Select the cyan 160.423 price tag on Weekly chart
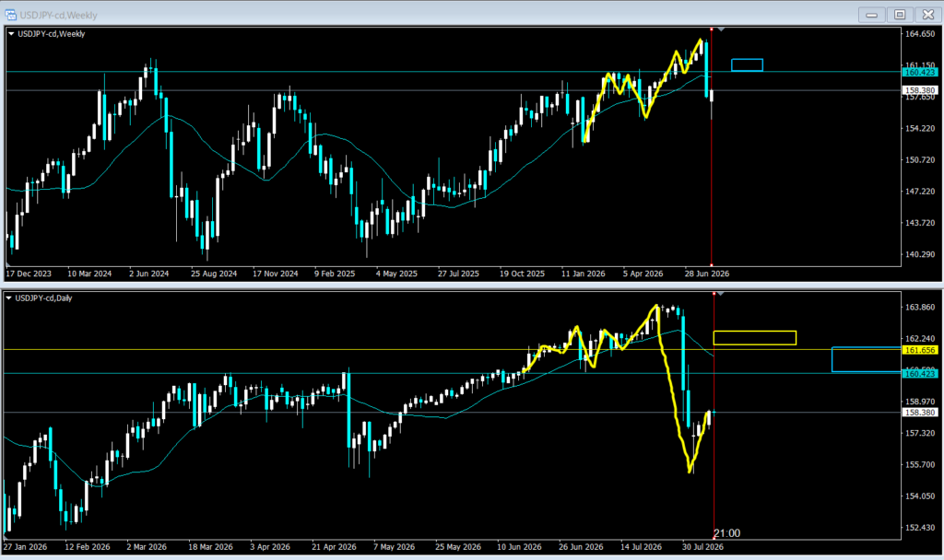Image resolution: width=944 pixels, height=560 pixels. pyautogui.click(x=920, y=72)
